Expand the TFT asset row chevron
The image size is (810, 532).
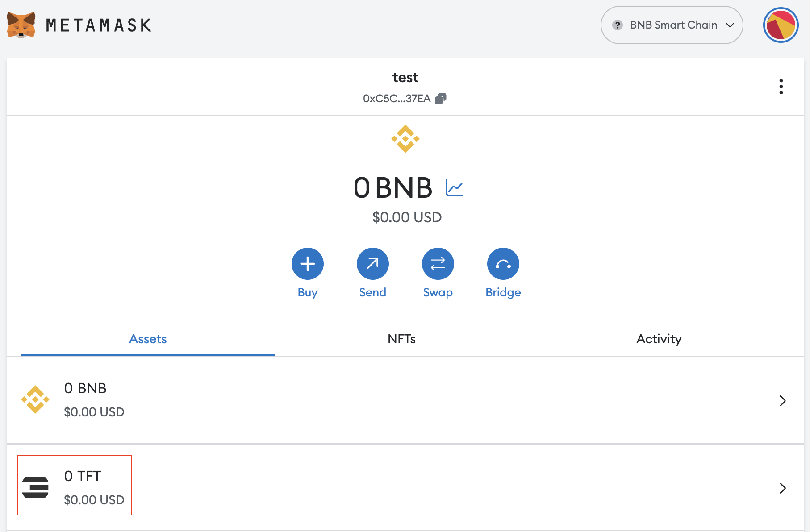click(782, 488)
